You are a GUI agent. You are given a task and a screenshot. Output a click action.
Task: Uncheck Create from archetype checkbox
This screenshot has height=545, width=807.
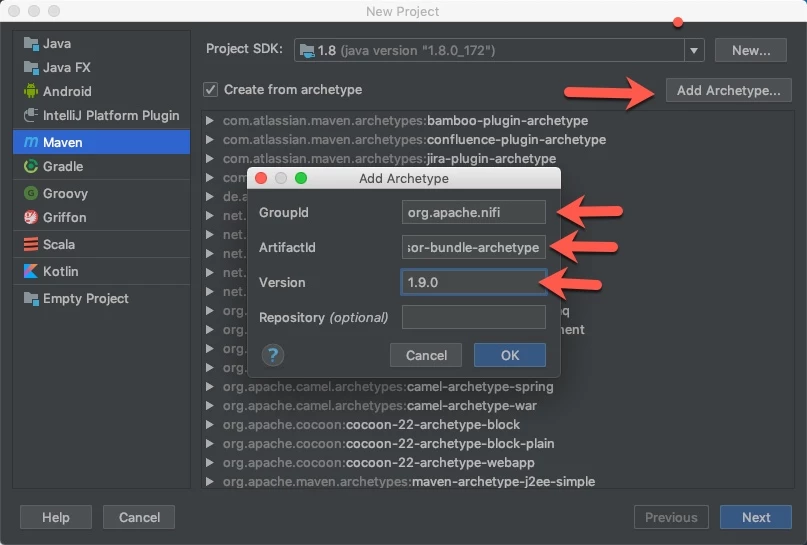(210, 90)
